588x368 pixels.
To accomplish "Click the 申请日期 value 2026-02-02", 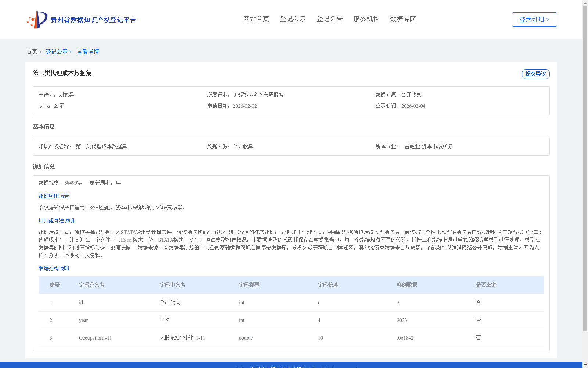I will pyautogui.click(x=245, y=106).
